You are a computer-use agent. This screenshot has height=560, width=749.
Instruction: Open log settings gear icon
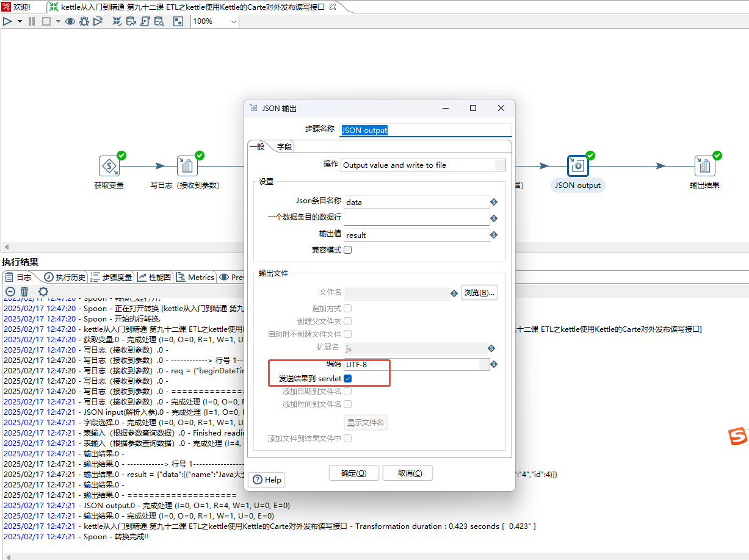pyautogui.click(x=43, y=292)
